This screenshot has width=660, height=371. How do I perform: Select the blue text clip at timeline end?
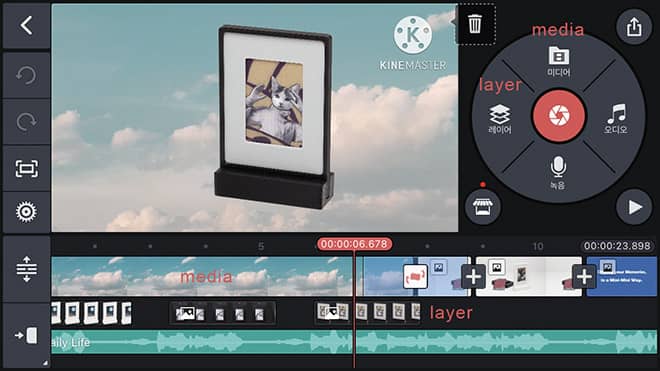pyautogui.click(x=621, y=276)
